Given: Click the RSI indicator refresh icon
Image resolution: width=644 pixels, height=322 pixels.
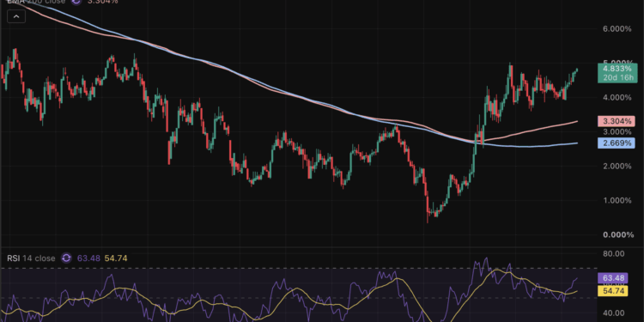Looking at the screenshot, I should tap(66, 258).
